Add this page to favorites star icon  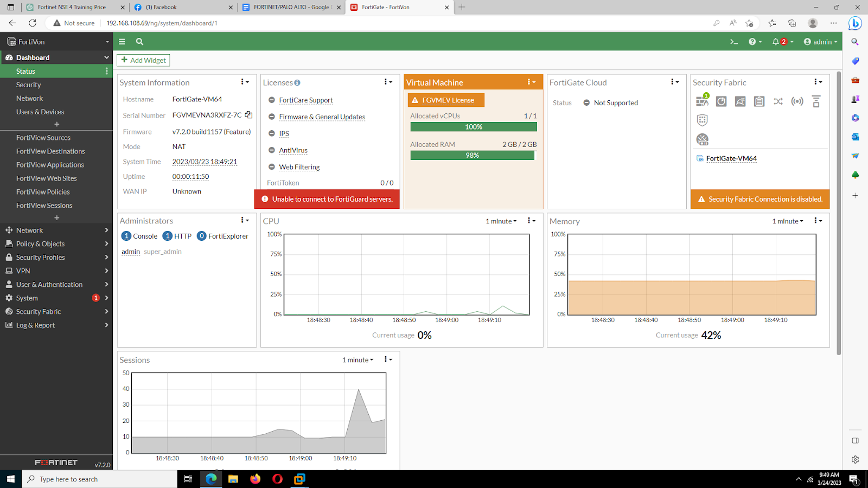pyautogui.click(x=749, y=23)
